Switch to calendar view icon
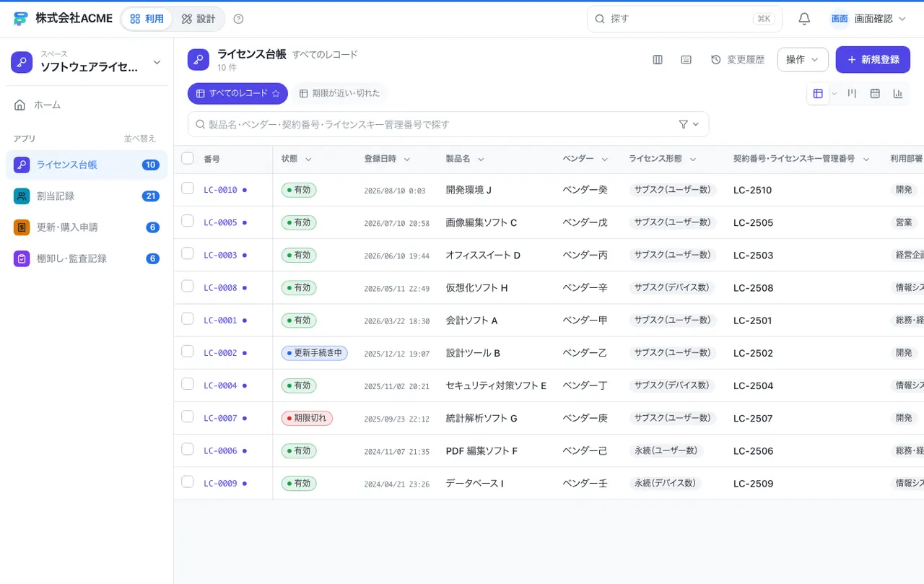Image resolution: width=924 pixels, height=584 pixels. [875, 93]
